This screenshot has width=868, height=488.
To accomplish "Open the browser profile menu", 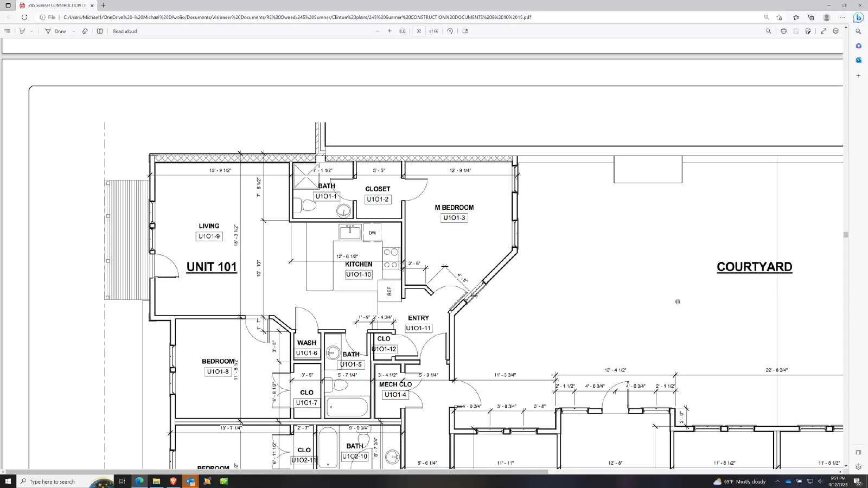I will pyautogui.click(x=827, y=17).
